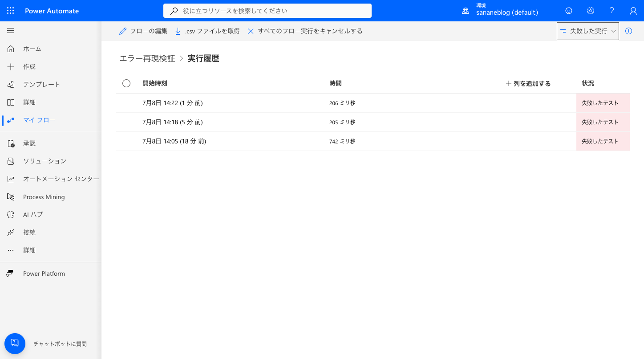Click the feedback smiley icon
The width and height of the screenshot is (644, 359).
(569, 11)
